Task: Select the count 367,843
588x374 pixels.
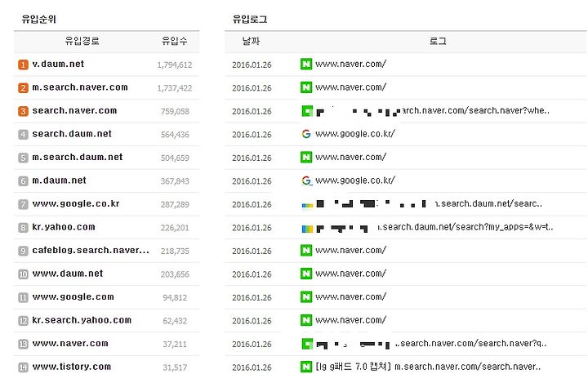Action: point(175,181)
